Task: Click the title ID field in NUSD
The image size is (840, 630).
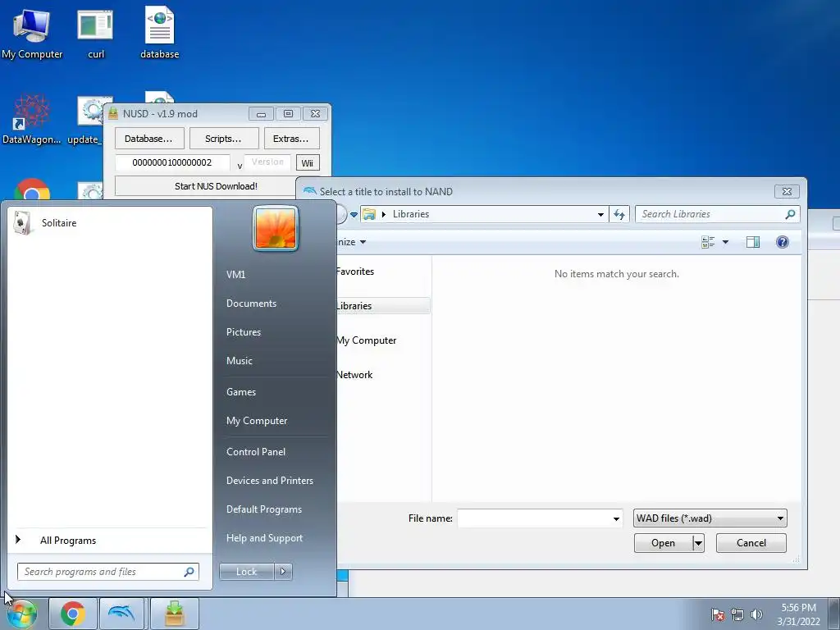Action: 172,163
